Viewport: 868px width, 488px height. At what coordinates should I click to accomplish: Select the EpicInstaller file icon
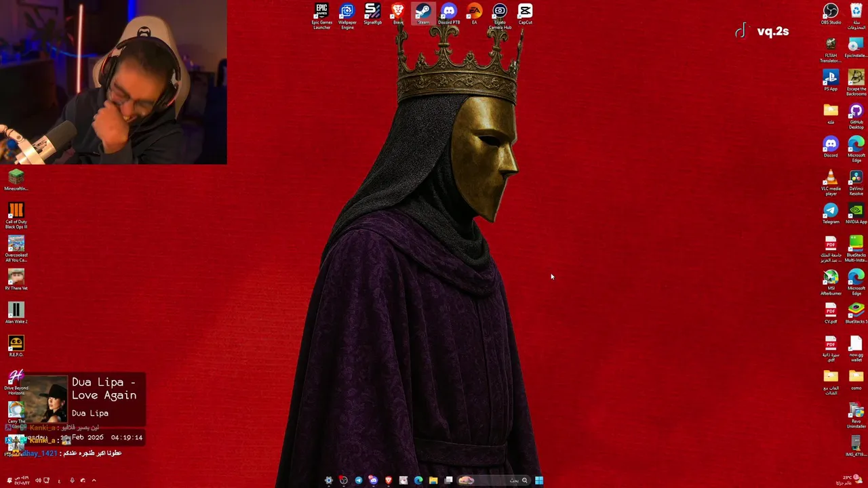pyautogui.click(x=856, y=48)
